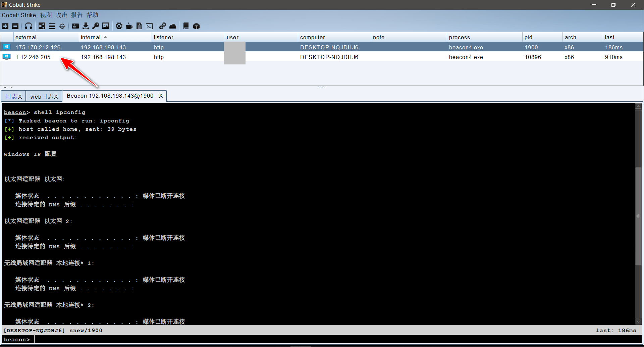
Task: Open the Cobalt Strike menu
Action: 19,15
